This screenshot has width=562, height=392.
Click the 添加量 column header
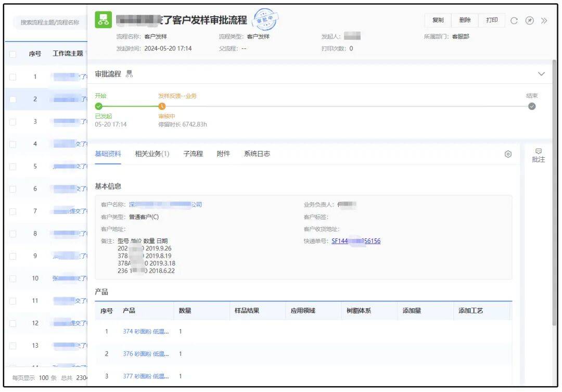tap(412, 311)
